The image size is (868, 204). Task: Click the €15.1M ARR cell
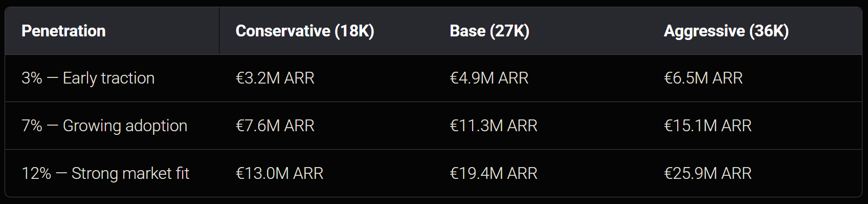click(708, 126)
